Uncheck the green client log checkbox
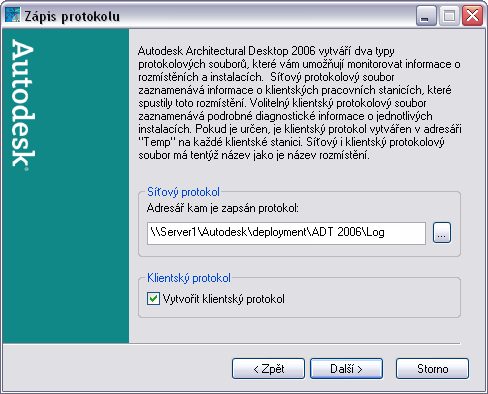 tap(153, 299)
